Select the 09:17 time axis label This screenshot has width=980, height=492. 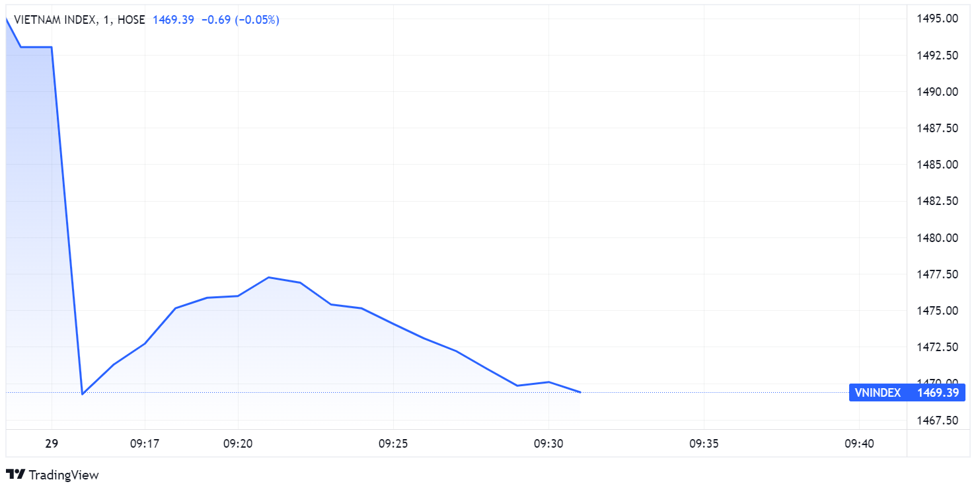[145, 444]
